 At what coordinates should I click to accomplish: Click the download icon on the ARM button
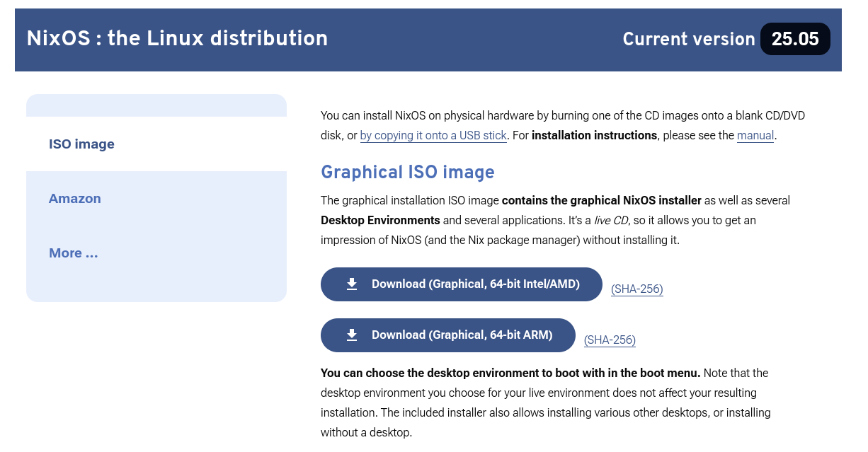pos(352,335)
